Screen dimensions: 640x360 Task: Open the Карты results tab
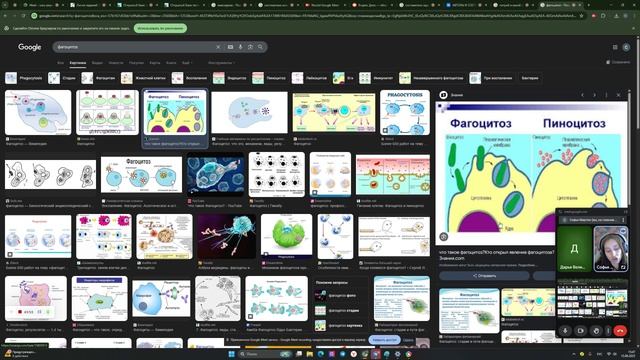(x=155, y=63)
